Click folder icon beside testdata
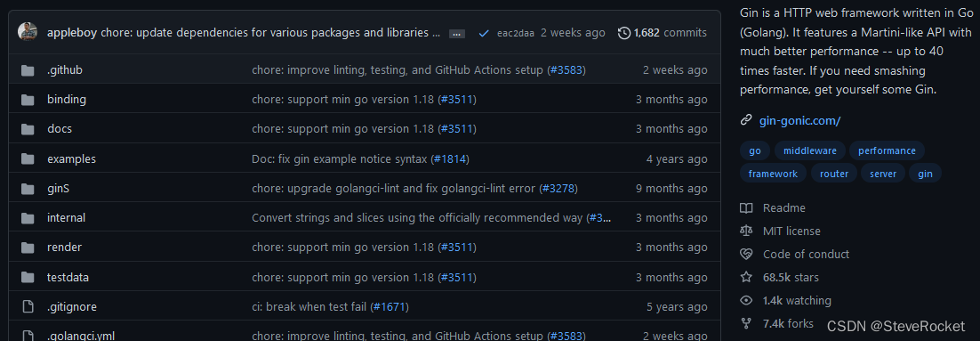Screen dimensions: 980x341 point(28,277)
